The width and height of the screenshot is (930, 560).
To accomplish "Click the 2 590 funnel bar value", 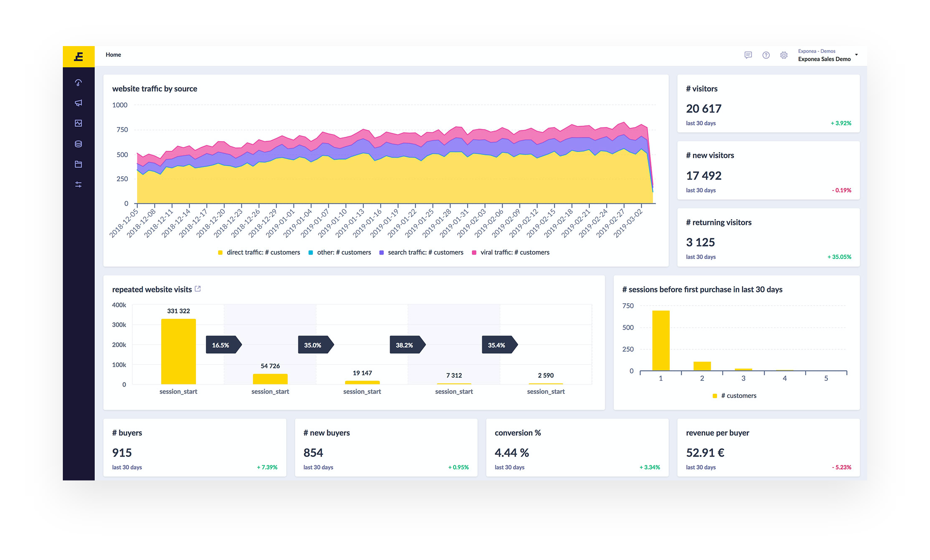I will (545, 375).
